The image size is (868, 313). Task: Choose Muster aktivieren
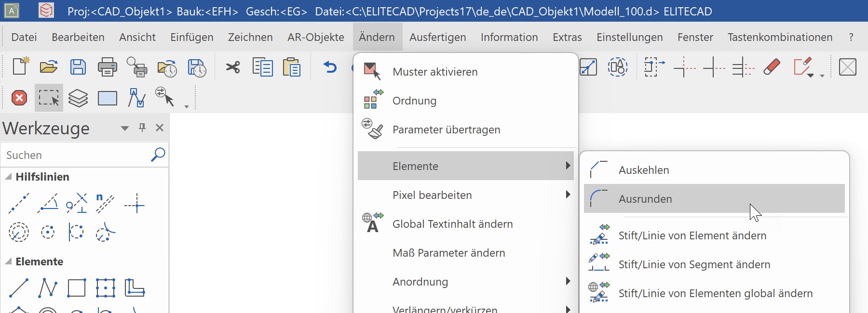coord(466,71)
